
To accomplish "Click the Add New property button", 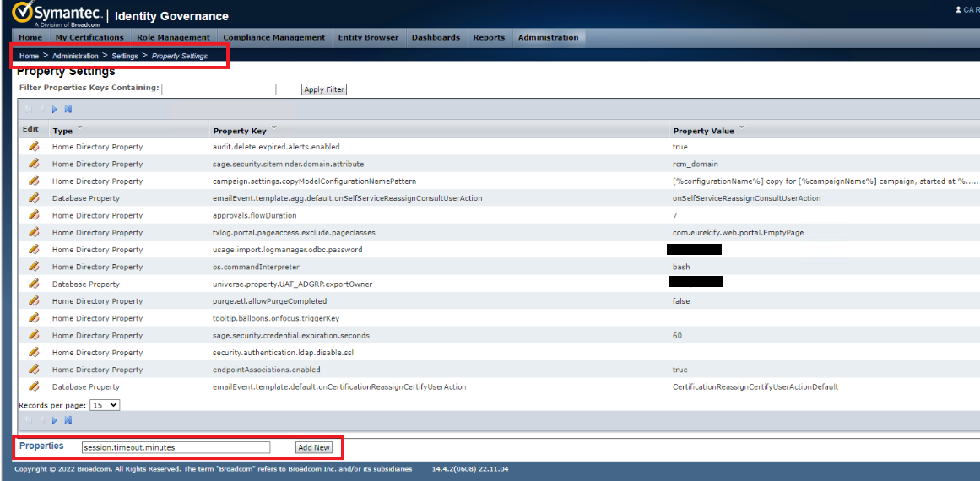I will point(313,447).
